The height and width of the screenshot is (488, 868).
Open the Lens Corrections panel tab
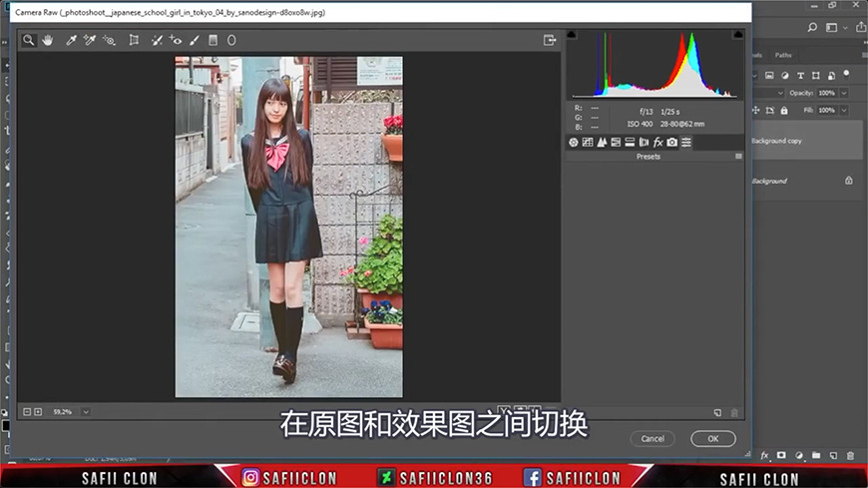click(644, 143)
